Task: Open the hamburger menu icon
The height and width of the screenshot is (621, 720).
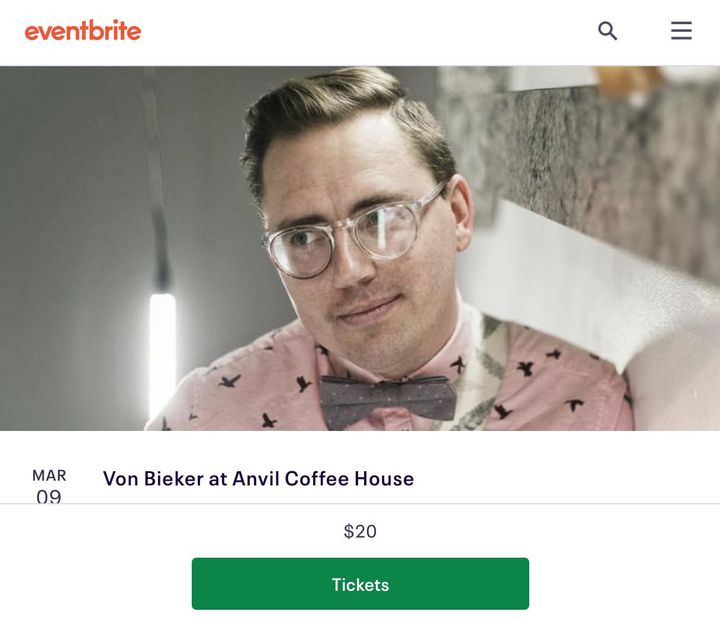Action: point(681,30)
